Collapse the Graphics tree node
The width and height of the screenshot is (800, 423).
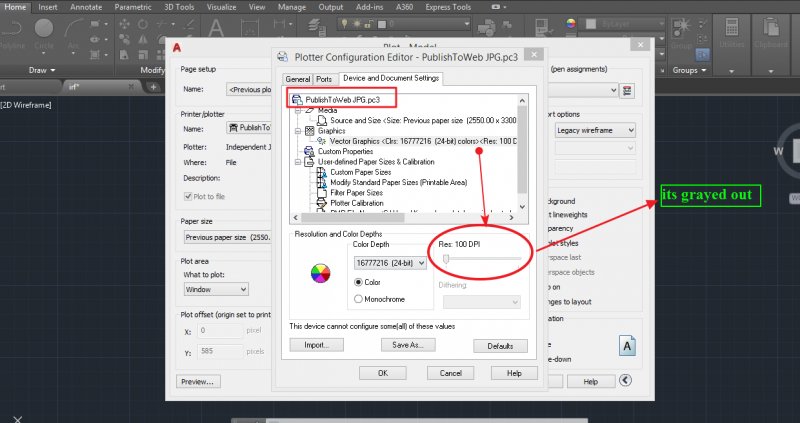(298, 131)
